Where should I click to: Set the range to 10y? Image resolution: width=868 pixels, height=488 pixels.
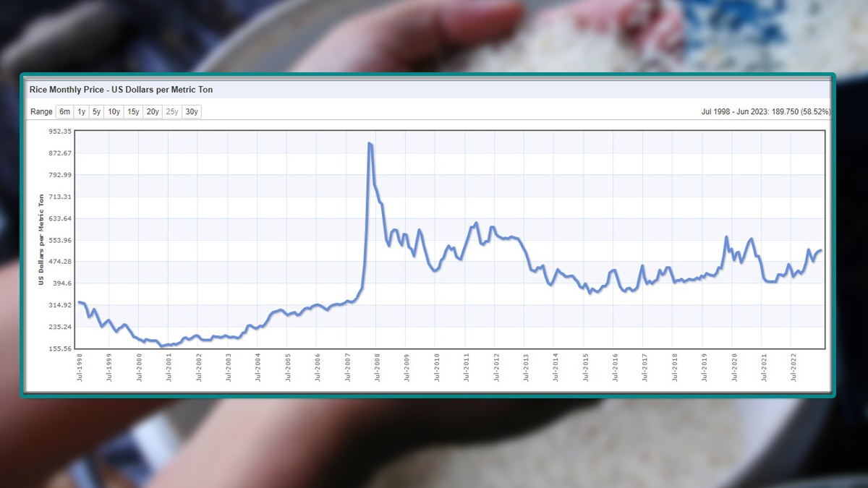click(114, 112)
